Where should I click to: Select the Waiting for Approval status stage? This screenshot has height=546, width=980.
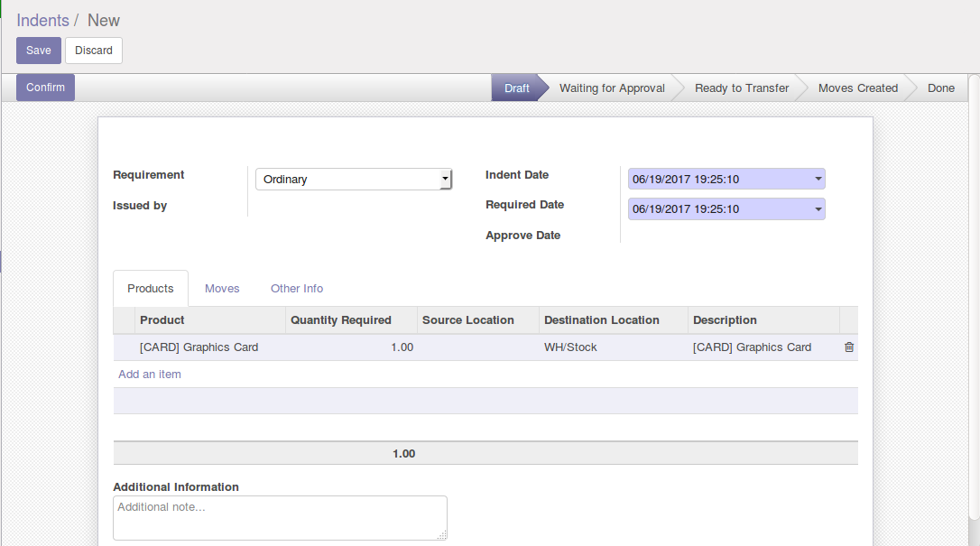click(612, 88)
